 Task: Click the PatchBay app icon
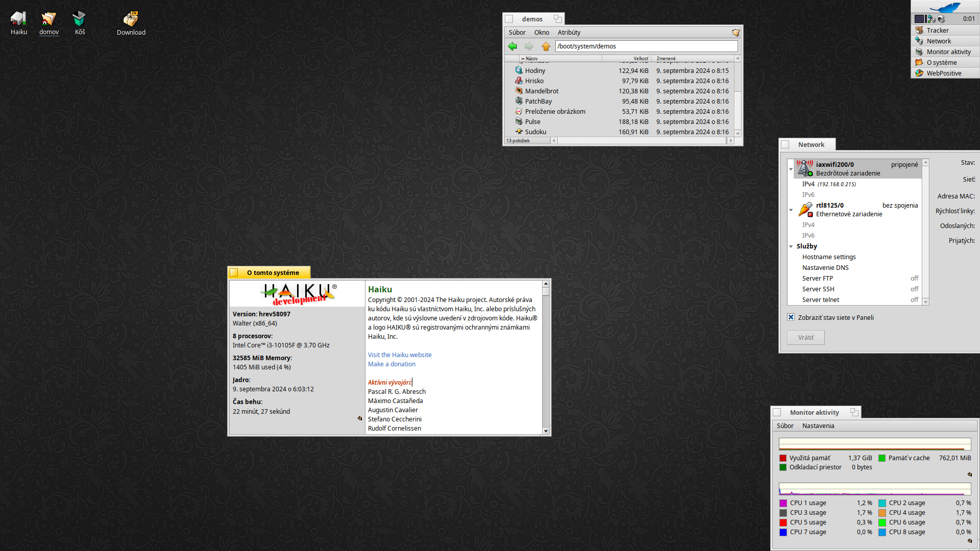[519, 101]
